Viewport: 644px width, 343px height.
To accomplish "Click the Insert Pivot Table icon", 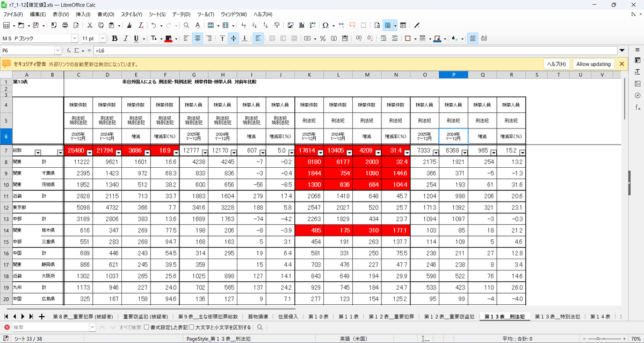I will pos(313,25).
